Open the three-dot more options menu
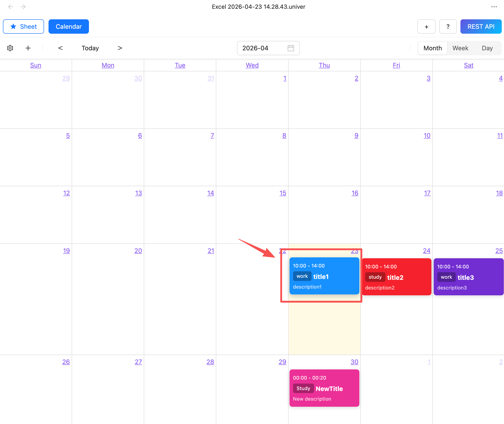The width and height of the screenshot is (504, 424). click(x=494, y=7)
